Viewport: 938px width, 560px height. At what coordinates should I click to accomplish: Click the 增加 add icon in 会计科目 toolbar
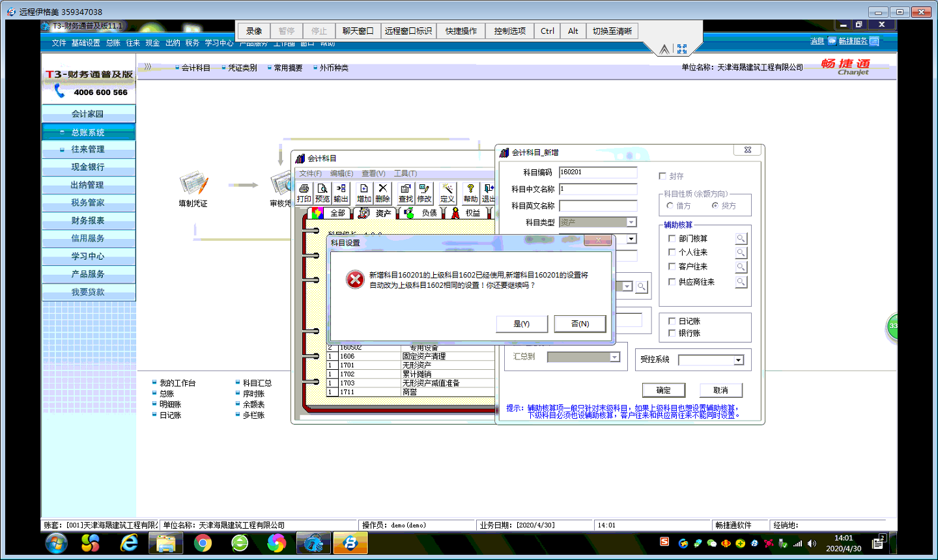coord(364,193)
